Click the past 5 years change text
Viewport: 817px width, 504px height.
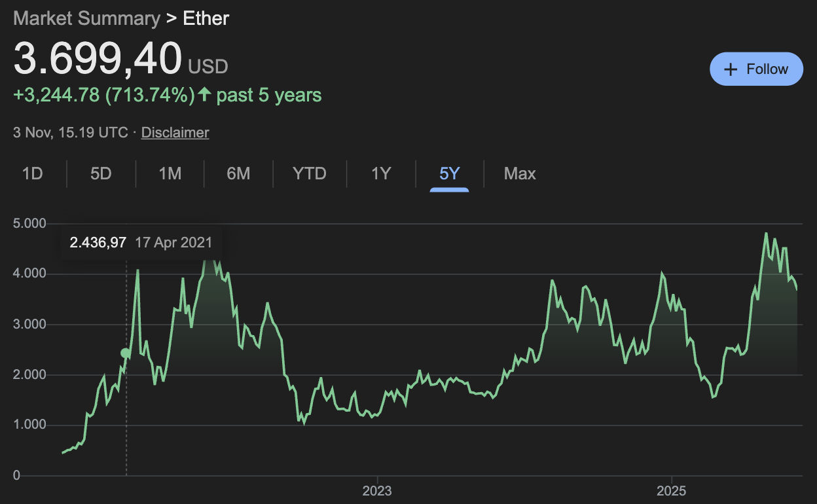point(269,95)
